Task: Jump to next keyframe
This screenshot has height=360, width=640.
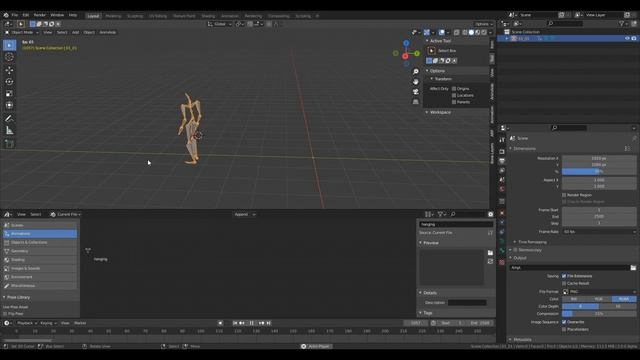Action: pyautogui.click(x=262, y=323)
